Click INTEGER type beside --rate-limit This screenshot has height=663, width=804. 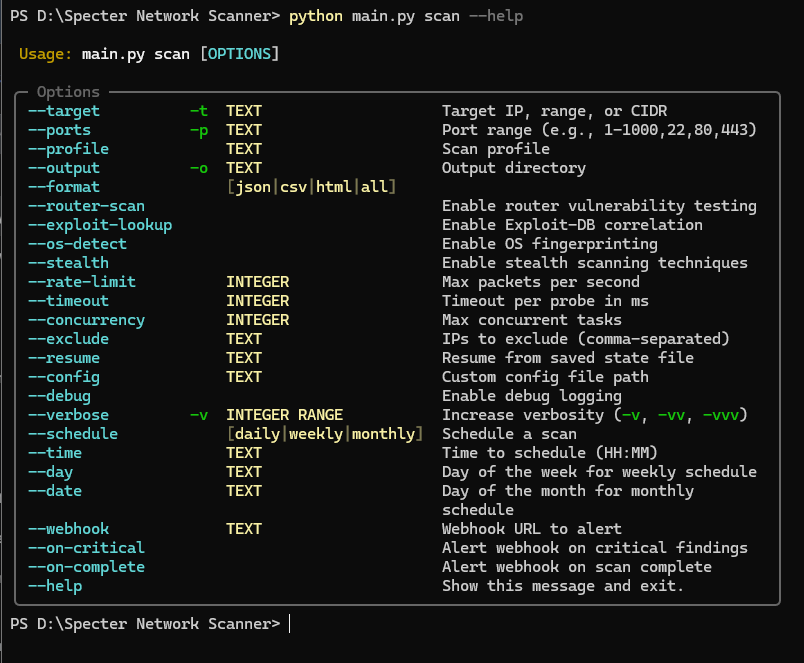click(258, 282)
